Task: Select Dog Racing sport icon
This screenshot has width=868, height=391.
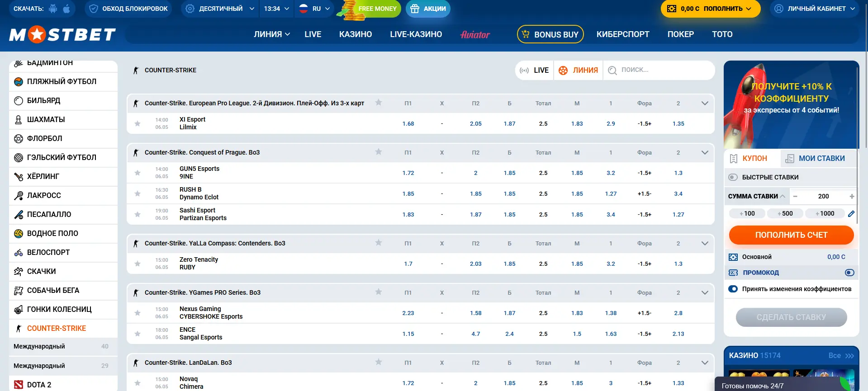Action: [x=19, y=291]
